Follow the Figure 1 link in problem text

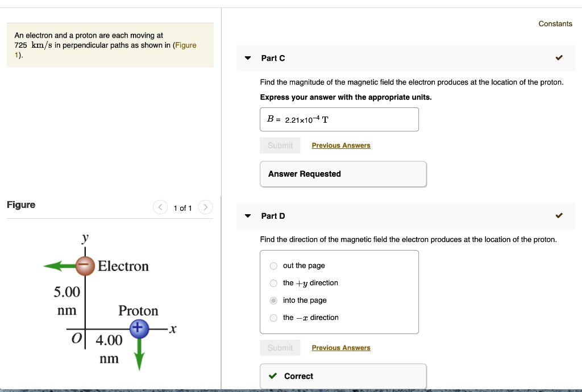point(185,45)
